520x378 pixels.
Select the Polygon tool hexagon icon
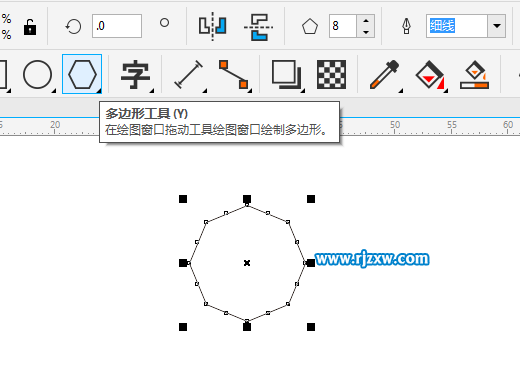(82, 74)
